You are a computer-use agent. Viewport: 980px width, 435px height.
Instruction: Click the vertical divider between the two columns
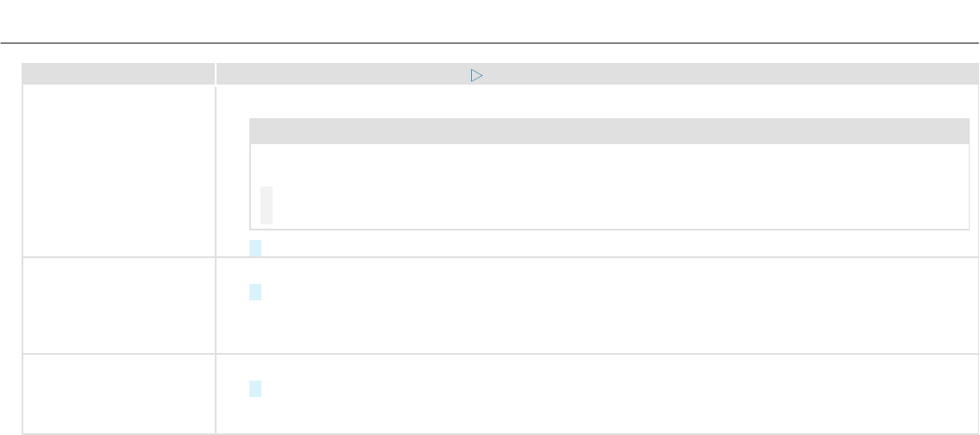[215, 248]
